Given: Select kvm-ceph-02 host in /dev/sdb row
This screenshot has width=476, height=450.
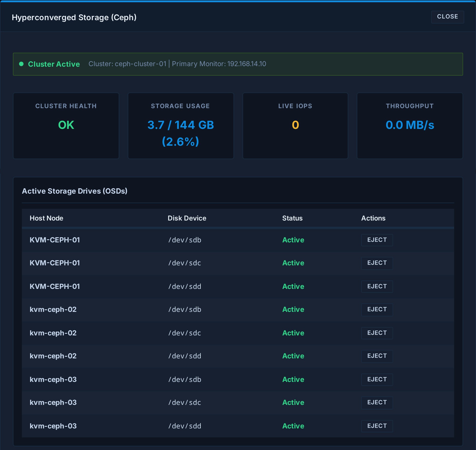Looking at the screenshot, I should (53, 310).
